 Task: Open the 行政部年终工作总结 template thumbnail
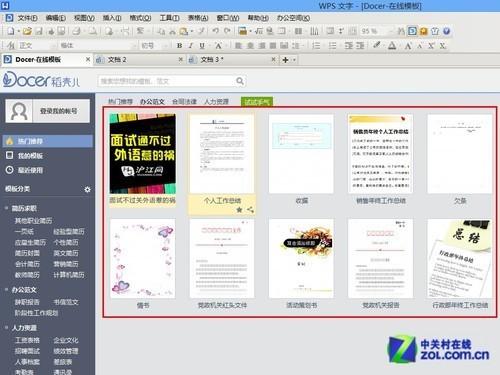(460, 258)
